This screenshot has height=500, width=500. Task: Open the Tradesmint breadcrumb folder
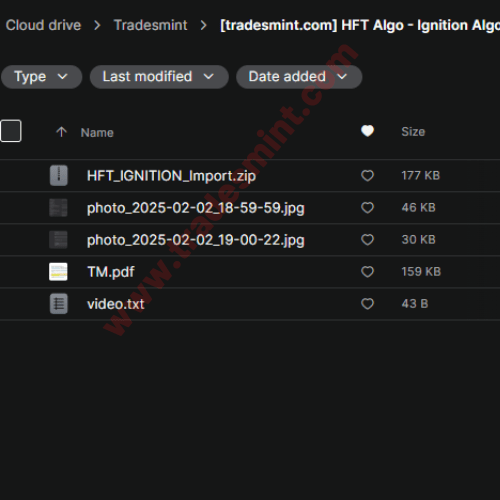(x=150, y=25)
